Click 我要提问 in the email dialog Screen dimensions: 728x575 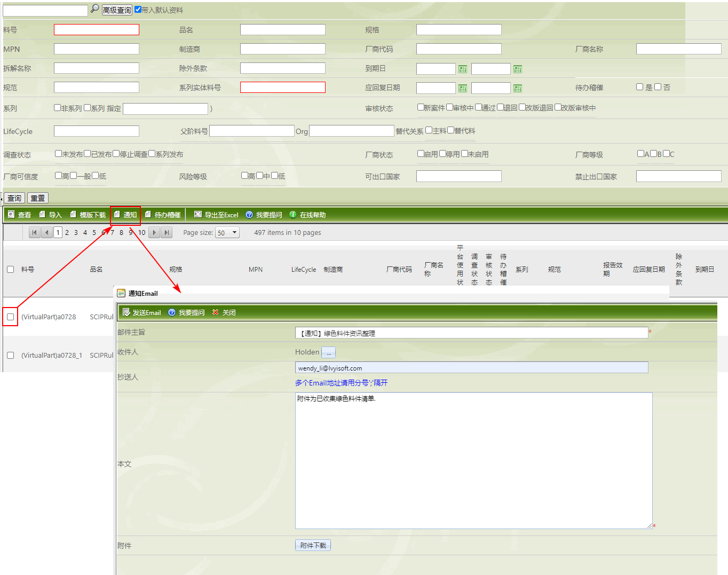[186, 312]
